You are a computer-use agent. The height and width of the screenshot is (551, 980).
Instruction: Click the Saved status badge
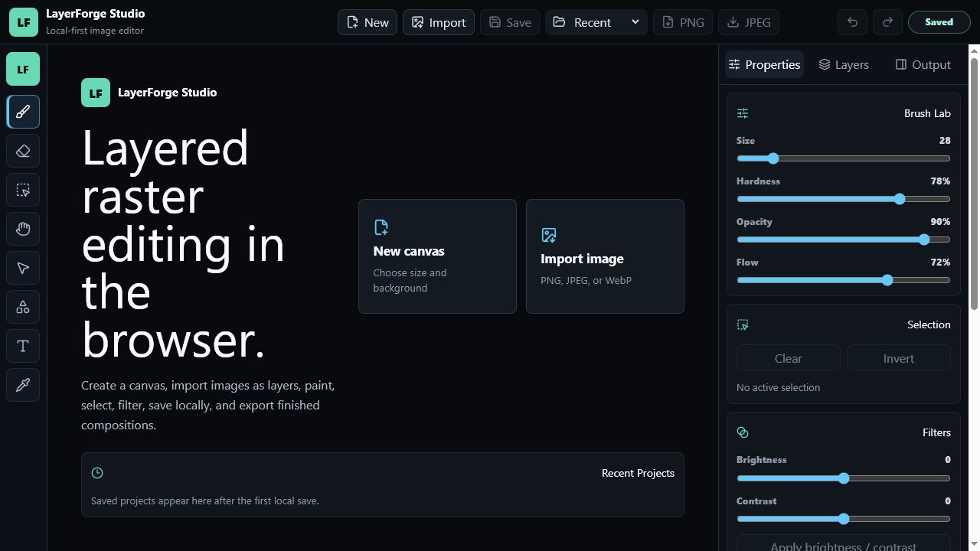(939, 22)
